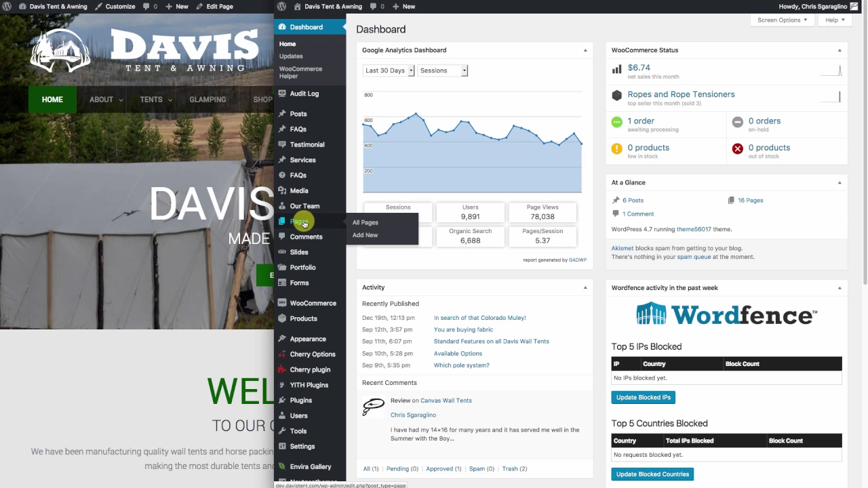Open WooCommerce Helper submenu item
Screen dimensions: 868x488
click(300, 73)
